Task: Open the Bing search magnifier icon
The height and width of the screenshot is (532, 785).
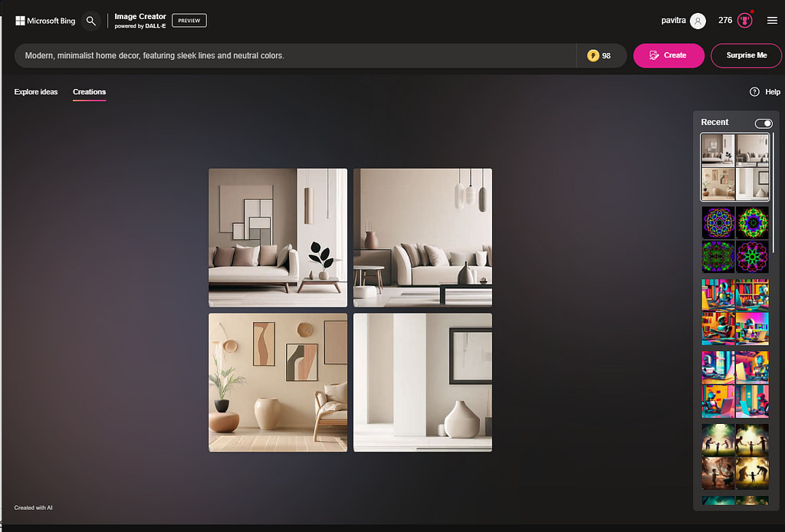Action: click(90, 21)
